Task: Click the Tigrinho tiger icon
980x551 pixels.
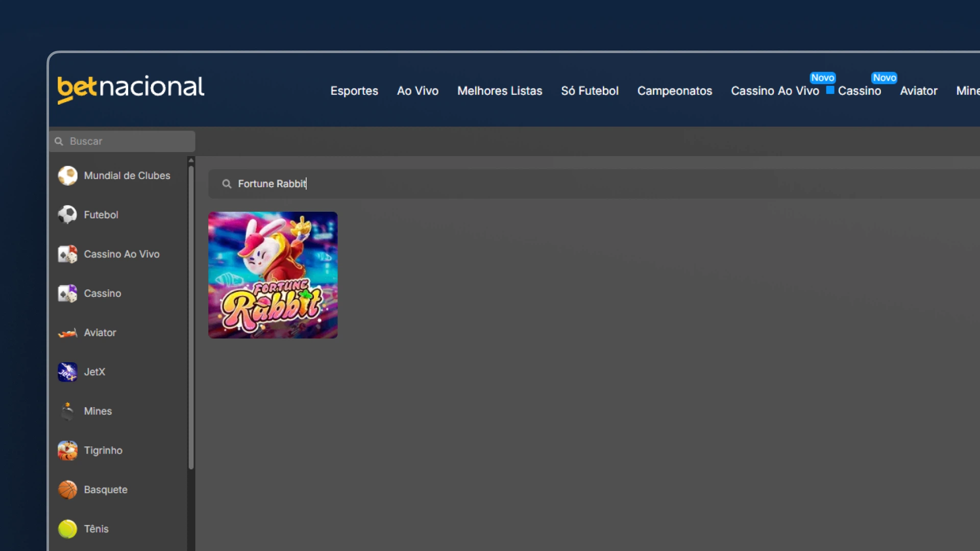Action: [x=67, y=450]
